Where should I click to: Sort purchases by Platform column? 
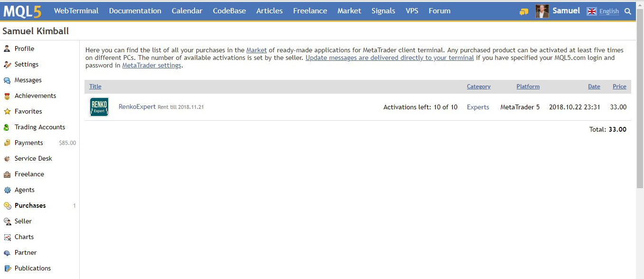coord(528,87)
